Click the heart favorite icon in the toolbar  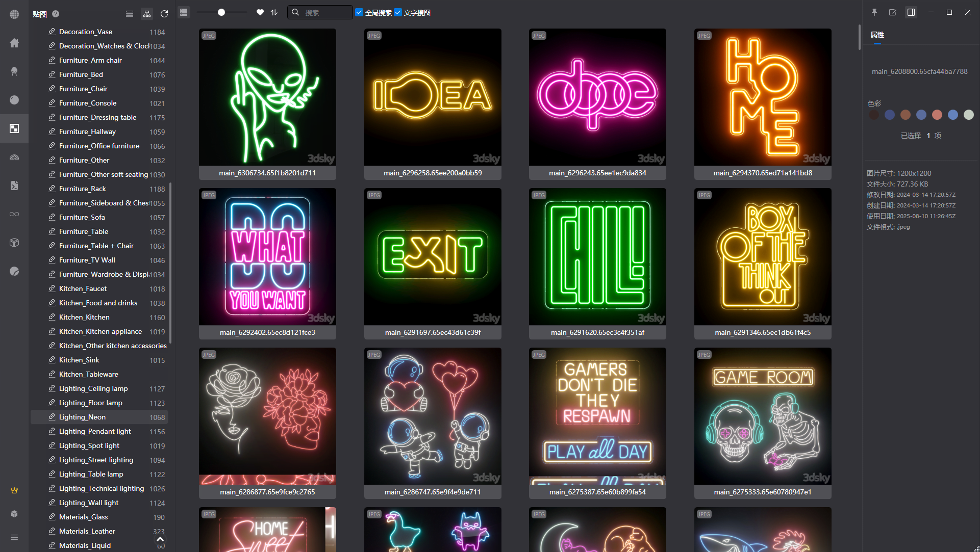click(x=260, y=12)
